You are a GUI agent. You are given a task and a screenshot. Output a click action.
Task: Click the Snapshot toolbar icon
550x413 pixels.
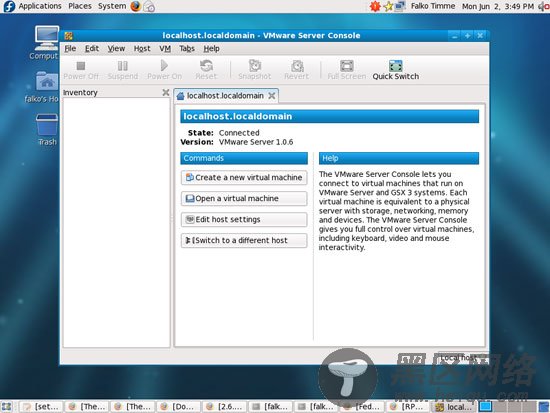tap(255, 66)
